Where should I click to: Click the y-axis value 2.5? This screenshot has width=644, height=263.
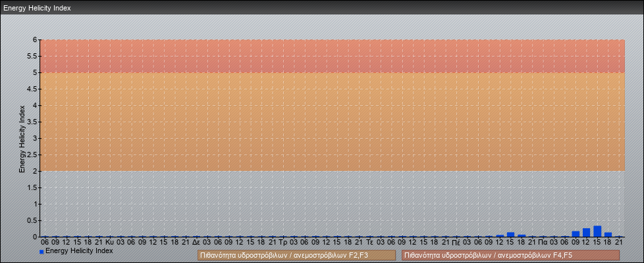32,155
